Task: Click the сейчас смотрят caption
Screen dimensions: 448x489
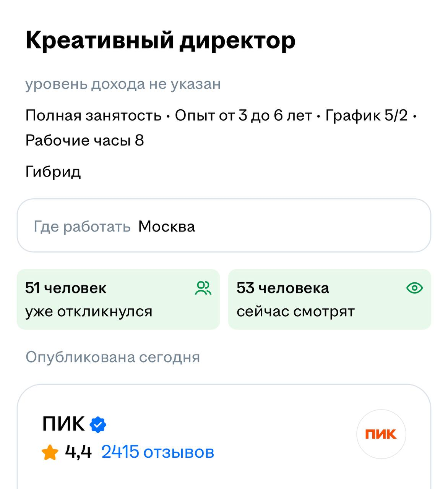Action: pyautogui.click(x=295, y=312)
